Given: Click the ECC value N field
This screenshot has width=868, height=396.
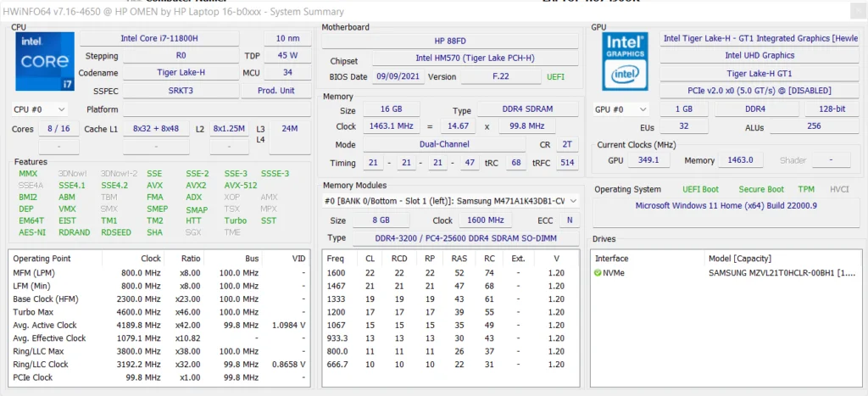Looking at the screenshot, I should pyautogui.click(x=569, y=220).
